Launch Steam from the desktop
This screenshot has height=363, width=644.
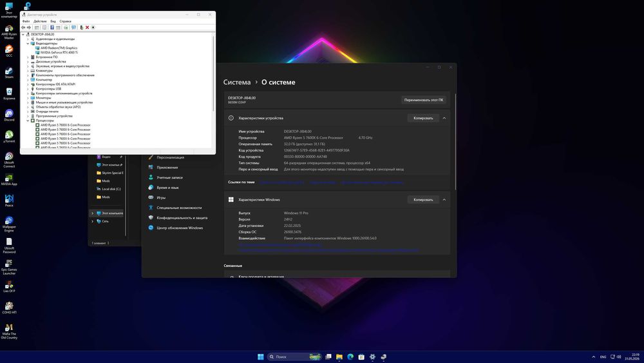pos(9,72)
